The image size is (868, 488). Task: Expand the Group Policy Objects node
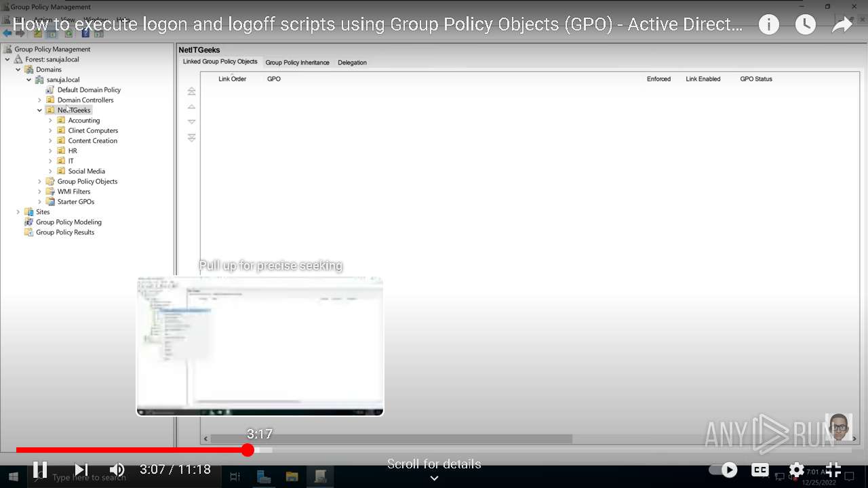40,182
